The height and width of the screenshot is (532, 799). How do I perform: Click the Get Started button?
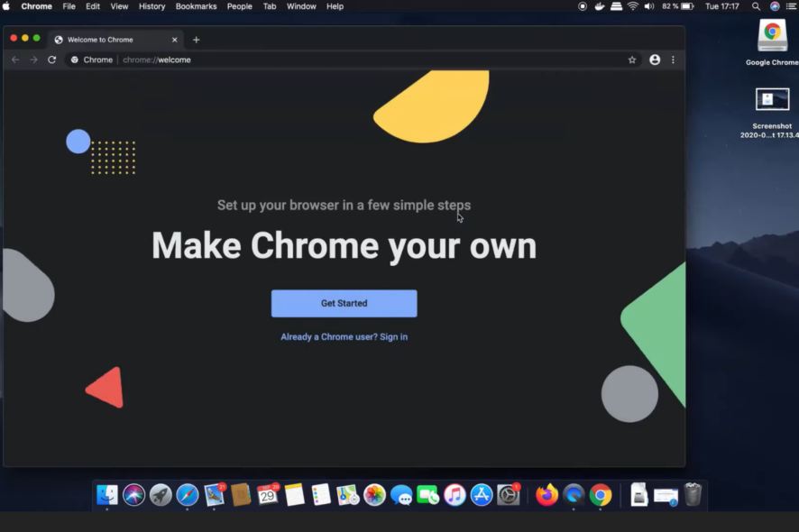point(344,303)
